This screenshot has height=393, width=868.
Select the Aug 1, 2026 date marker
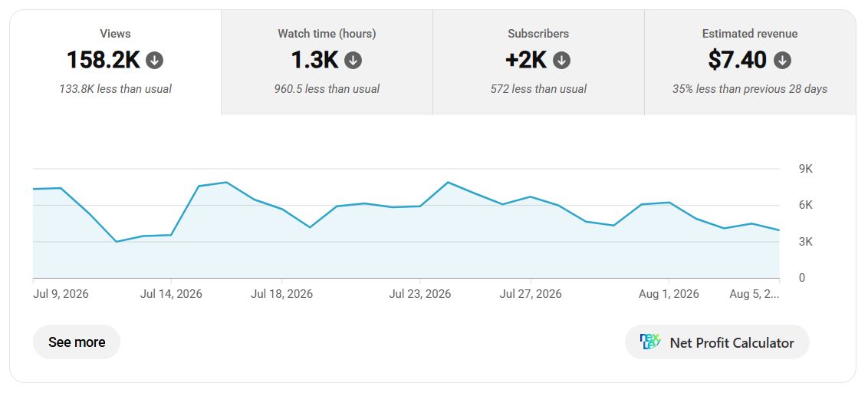669,294
